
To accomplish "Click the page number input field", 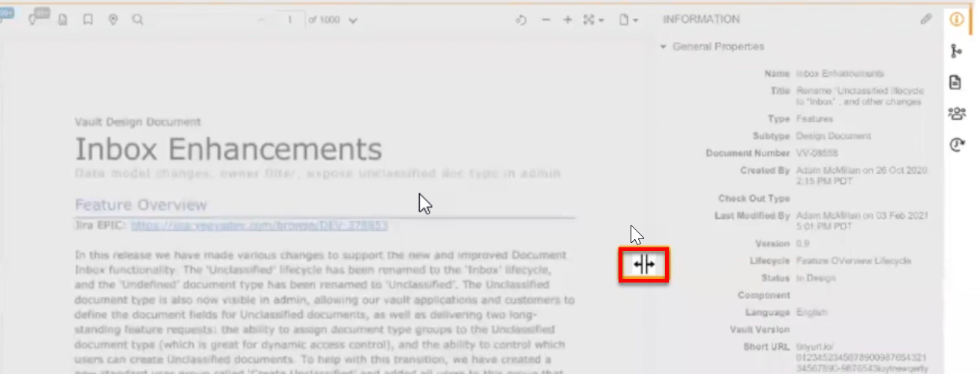I will coord(289,20).
